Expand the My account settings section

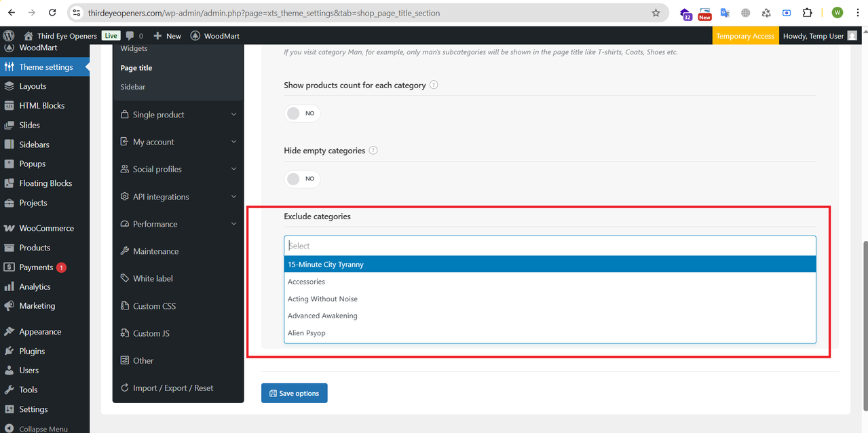click(x=178, y=142)
